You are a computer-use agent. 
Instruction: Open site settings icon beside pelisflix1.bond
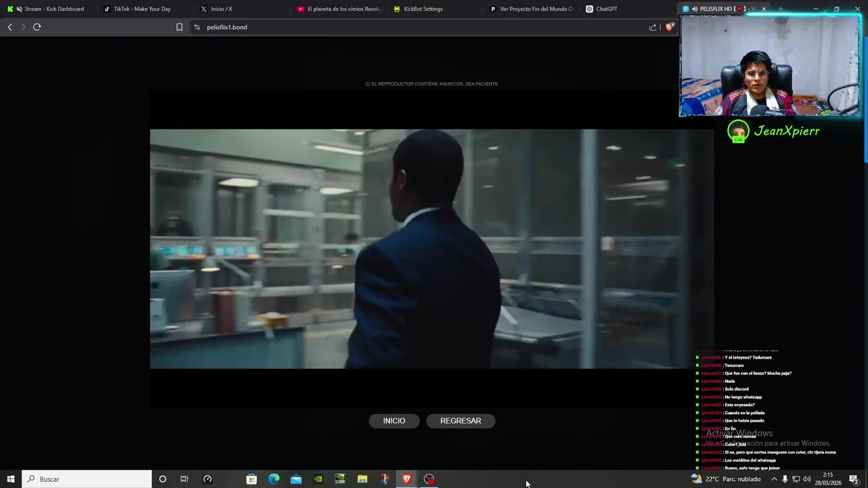[197, 27]
